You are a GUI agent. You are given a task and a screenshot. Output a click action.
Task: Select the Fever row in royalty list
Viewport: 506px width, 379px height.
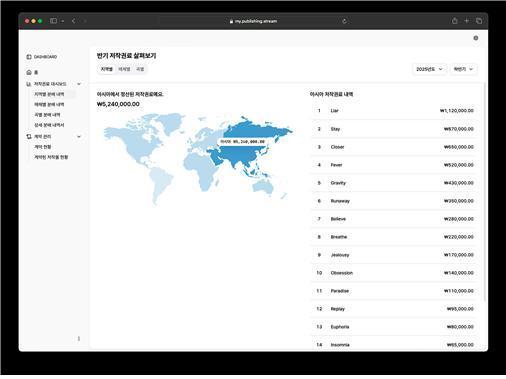(394, 165)
